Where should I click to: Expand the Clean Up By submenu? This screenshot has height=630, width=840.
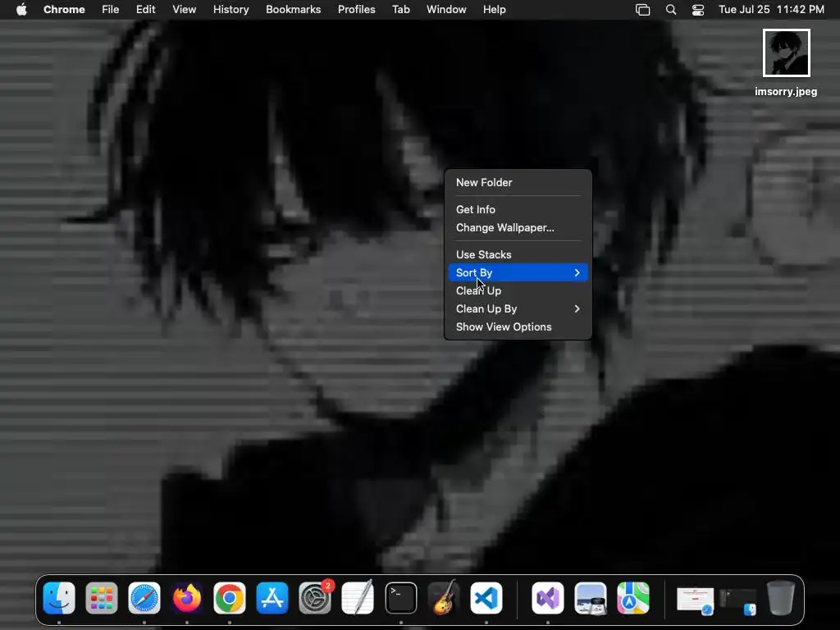pyautogui.click(x=518, y=309)
